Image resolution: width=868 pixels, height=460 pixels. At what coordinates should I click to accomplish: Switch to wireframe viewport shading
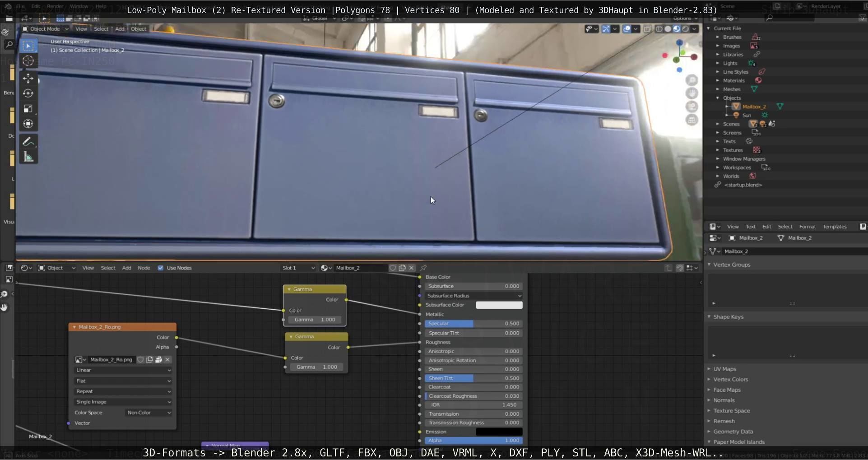coord(659,29)
